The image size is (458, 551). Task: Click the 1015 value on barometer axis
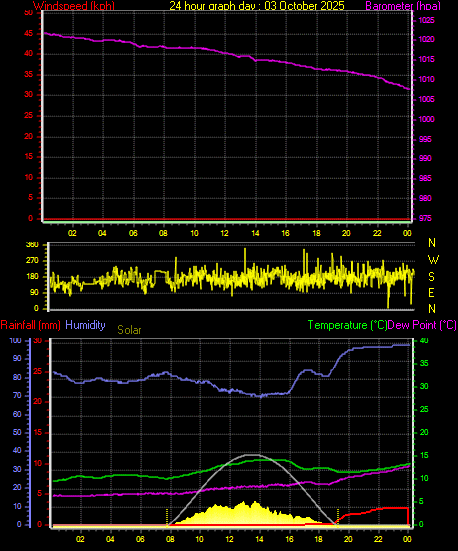pos(426,60)
